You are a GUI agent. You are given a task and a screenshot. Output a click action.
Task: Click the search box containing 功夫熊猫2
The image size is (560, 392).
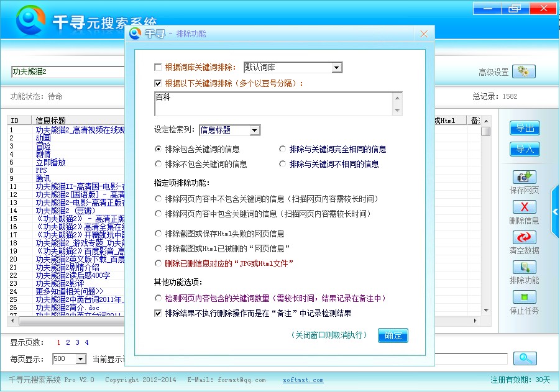pos(68,72)
